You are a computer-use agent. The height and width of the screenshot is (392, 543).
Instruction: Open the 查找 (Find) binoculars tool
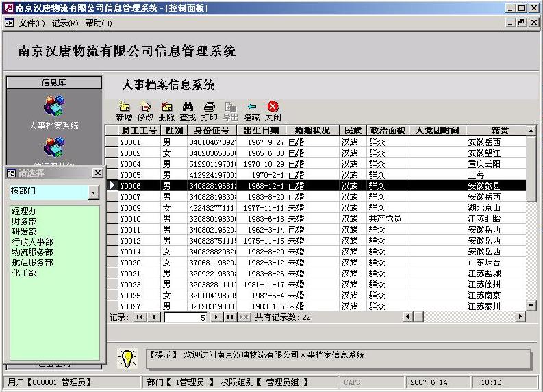188,112
